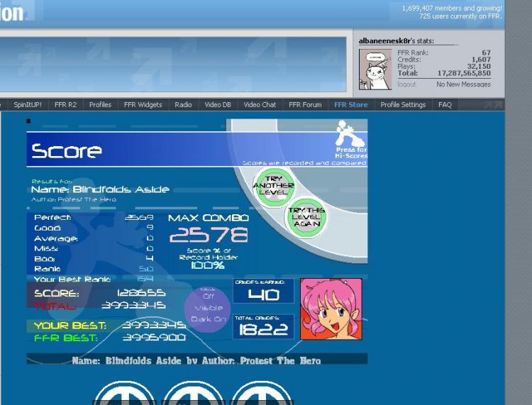Click the pink-haired anime character image
The image size is (532, 405).
pos(331,309)
